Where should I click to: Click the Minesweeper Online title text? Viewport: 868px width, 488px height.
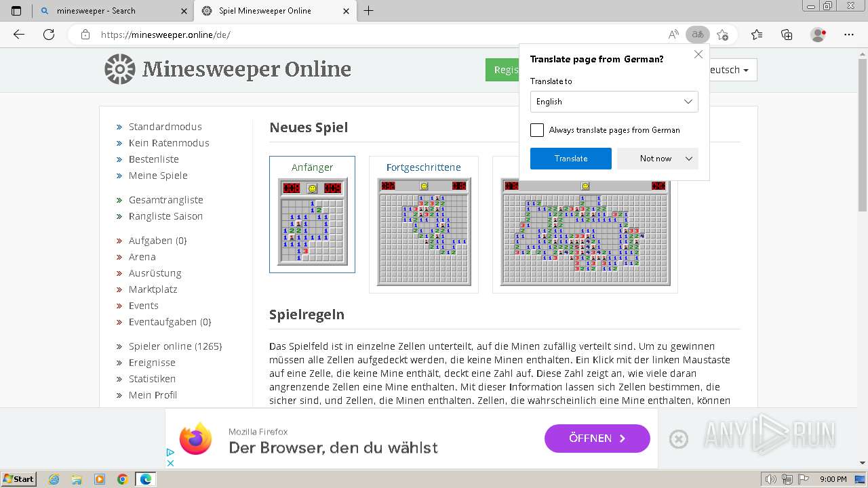[x=247, y=69]
